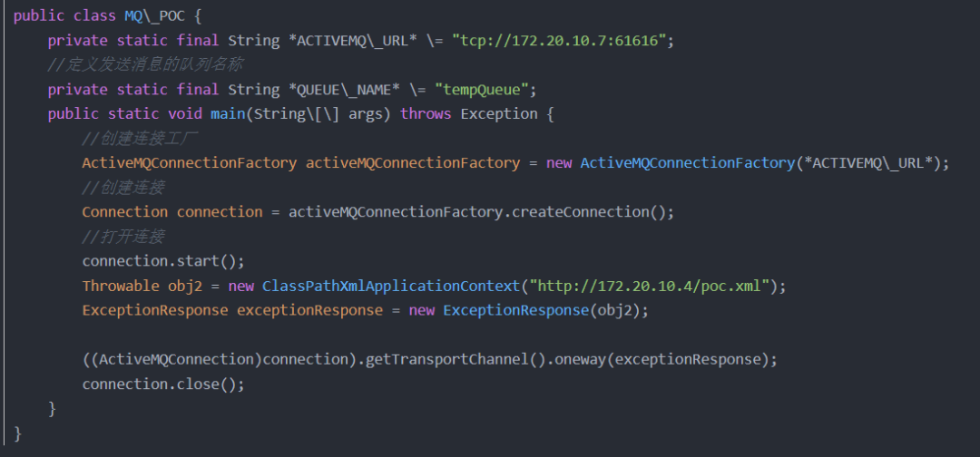Click the comment above connection.start()
Screen dimensions: 980x457
pos(123,237)
